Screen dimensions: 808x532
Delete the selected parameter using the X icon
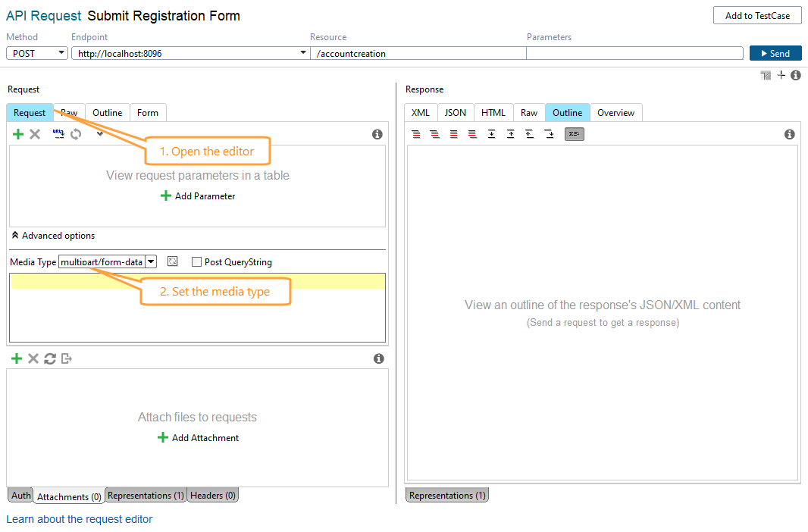(x=34, y=134)
